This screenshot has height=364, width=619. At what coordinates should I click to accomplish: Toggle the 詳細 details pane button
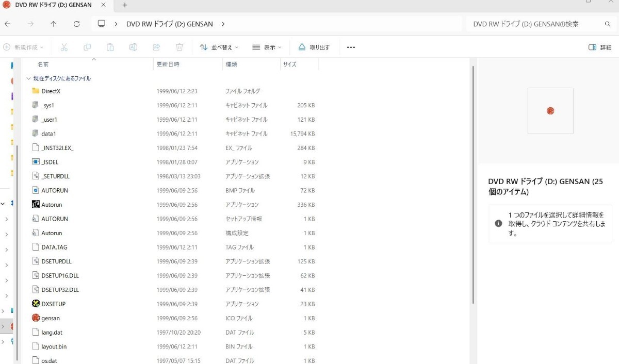(600, 47)
